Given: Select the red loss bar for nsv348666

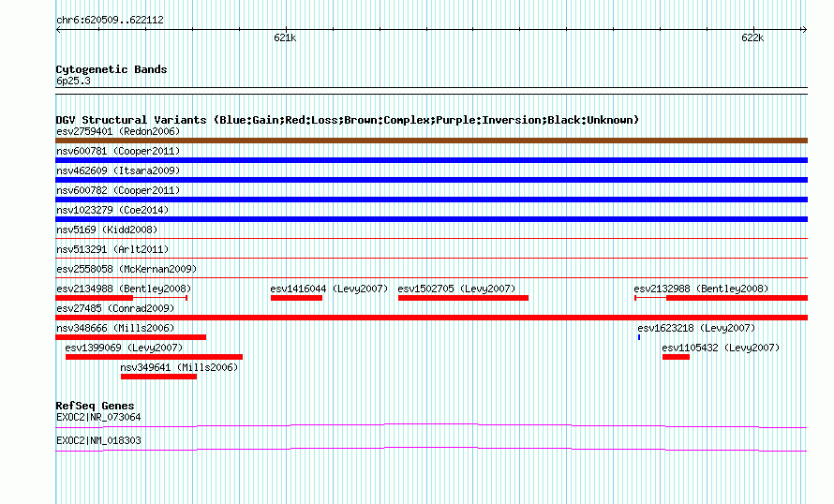Looking at the screenshot, I should [131, 337].
